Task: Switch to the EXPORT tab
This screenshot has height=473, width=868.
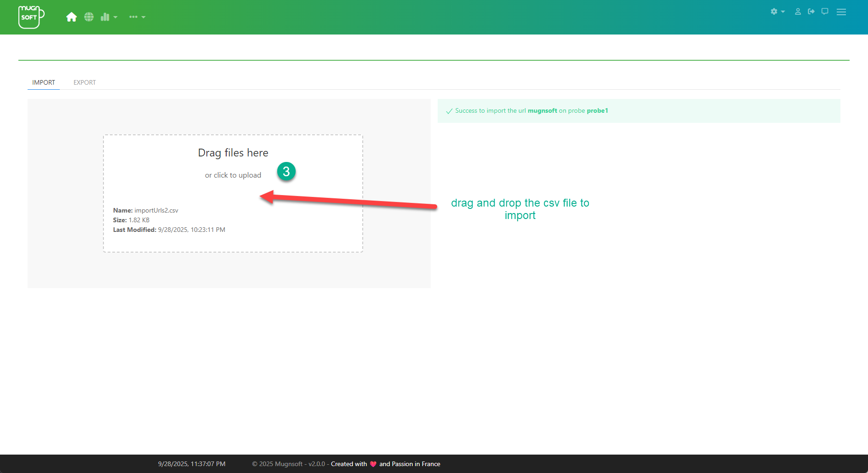Action: (85, 82)
